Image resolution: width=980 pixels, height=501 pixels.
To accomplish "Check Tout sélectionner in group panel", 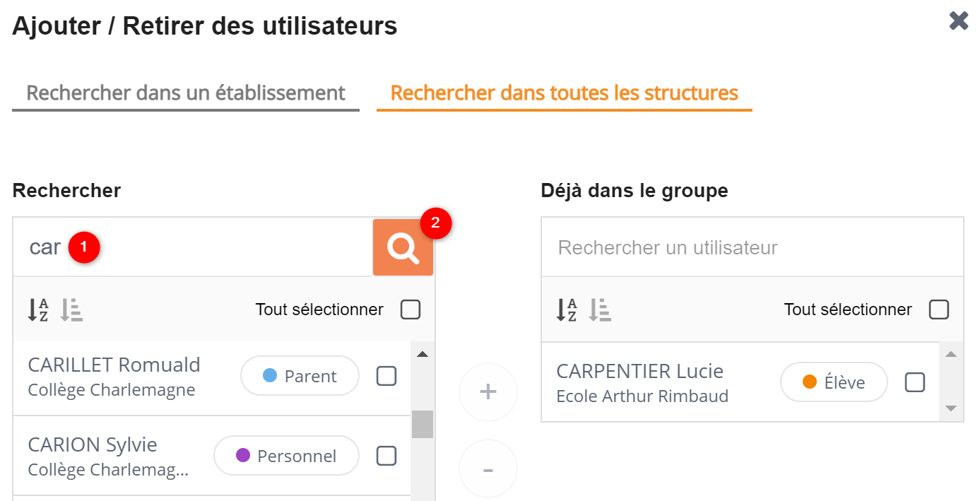I will point(939,310).
